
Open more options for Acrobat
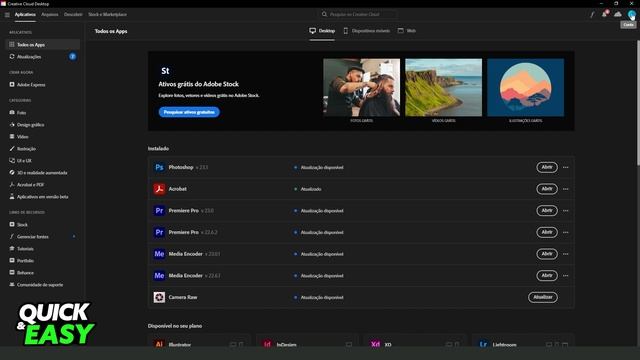point(566,189)
